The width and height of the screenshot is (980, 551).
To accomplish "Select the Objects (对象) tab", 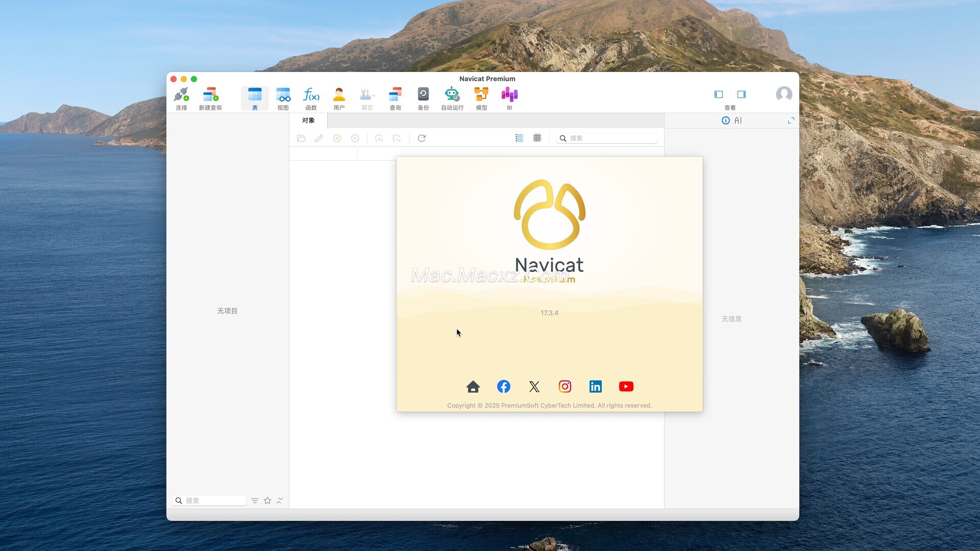I will click(308, 120).
